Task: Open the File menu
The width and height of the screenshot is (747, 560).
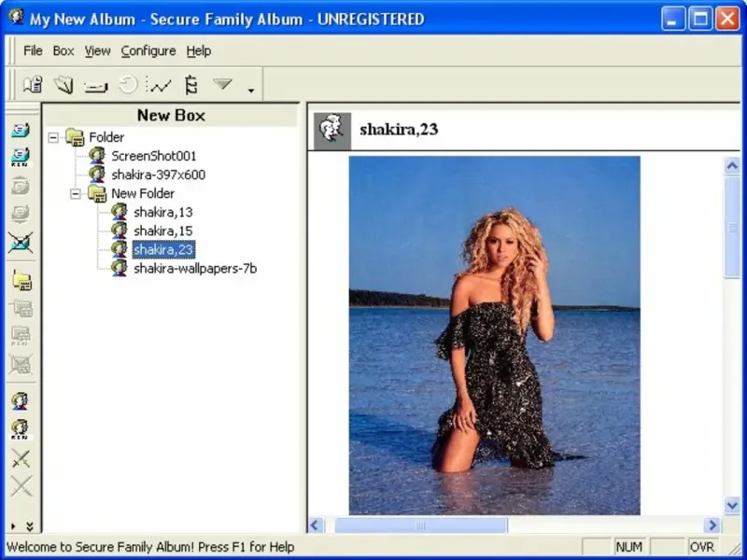Action: click(33, 50)
